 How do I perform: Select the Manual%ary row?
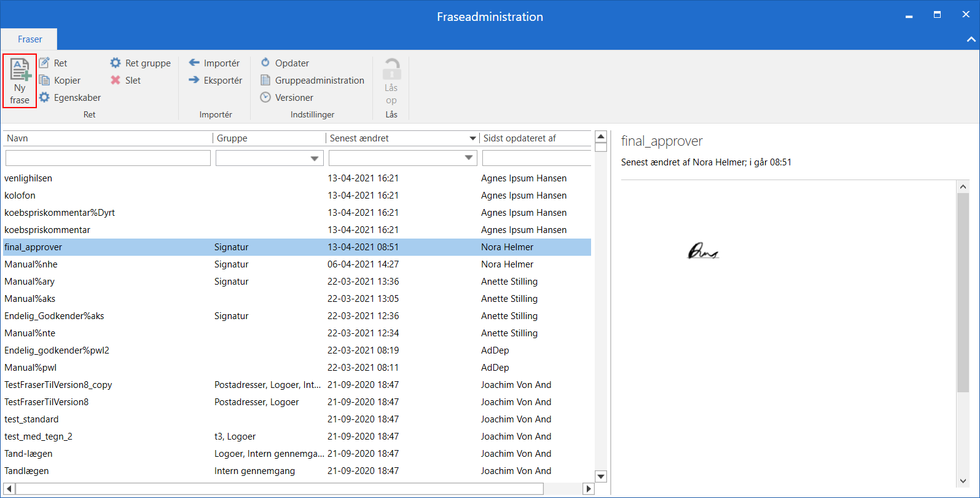pyautogui.click(x=297, y=282)
